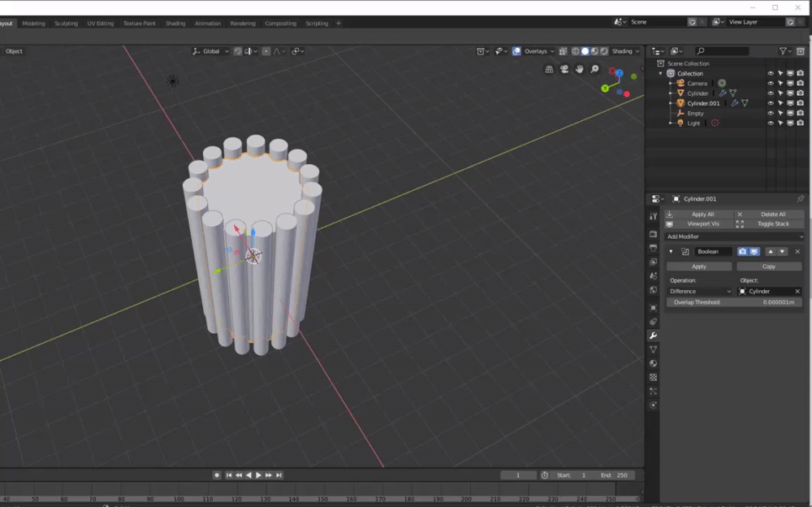
Task: Collapse the Boolean modifier panel
Action: click(671, 252)
